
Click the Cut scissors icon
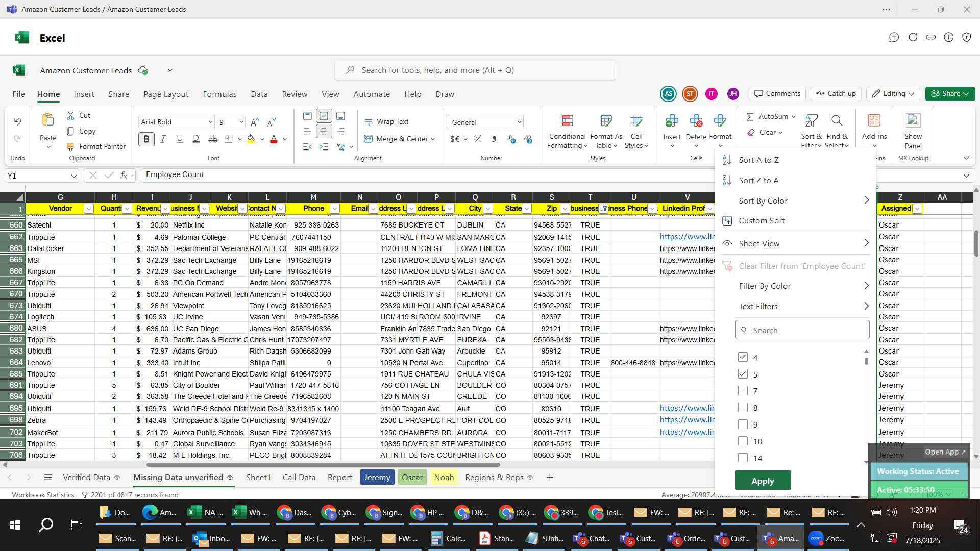(70, 116)
